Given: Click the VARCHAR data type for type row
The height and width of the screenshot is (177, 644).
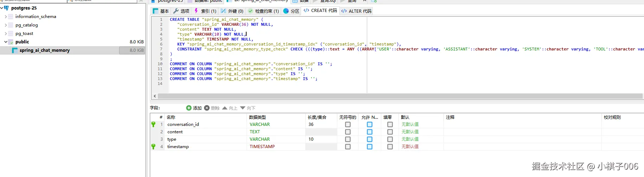Looking at the screenshot, I should [x=276, y=139].
